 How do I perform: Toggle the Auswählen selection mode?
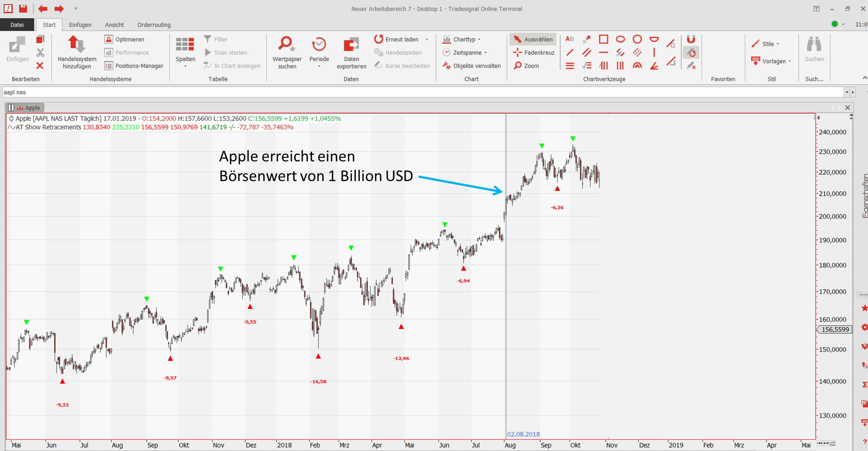[x=533, y=39]
